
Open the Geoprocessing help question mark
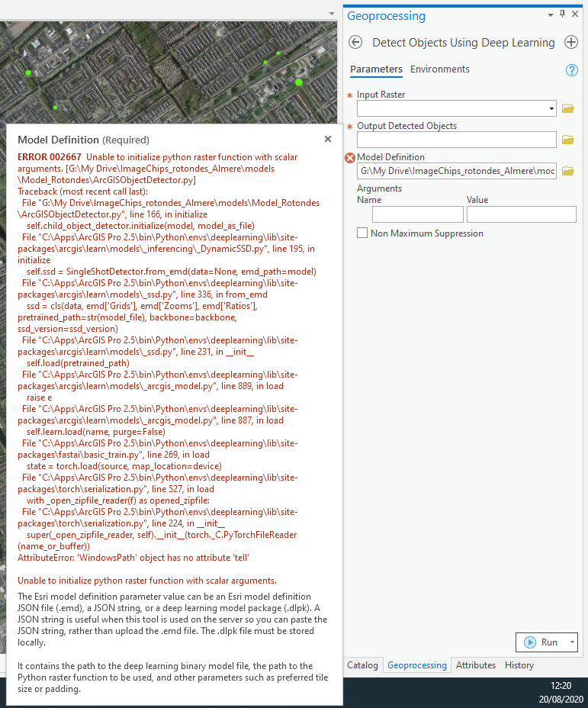coord(572,70)
